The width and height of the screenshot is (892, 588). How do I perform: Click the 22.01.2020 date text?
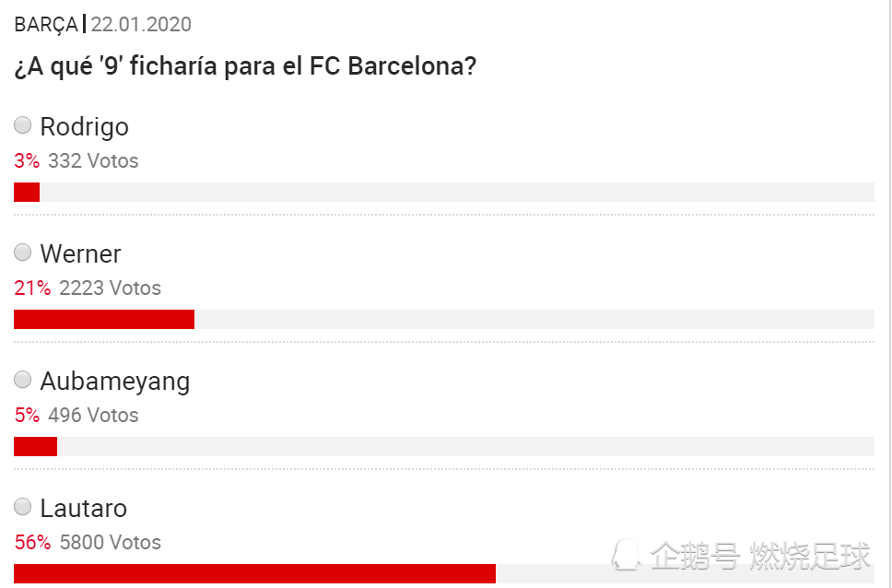(x=141, y=25)
